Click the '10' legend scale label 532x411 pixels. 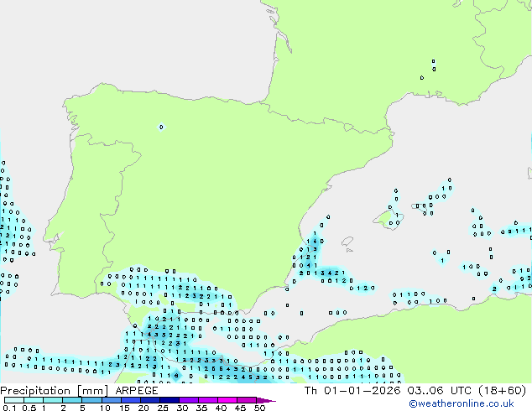coord(105,408)
